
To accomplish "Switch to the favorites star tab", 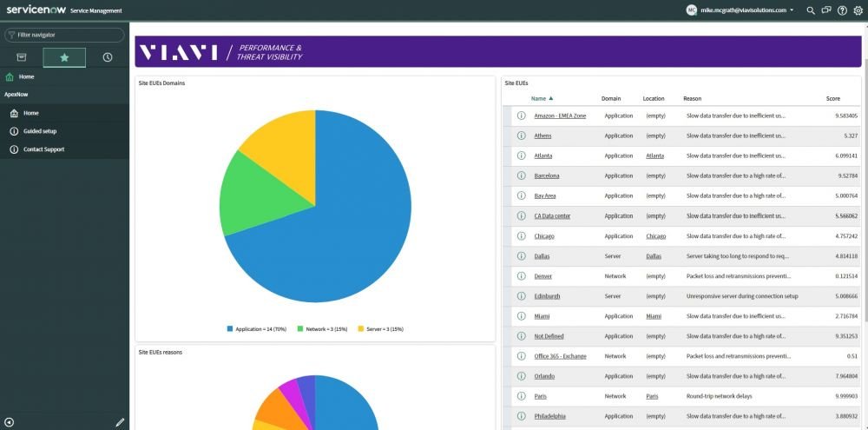I will [x=64, y=57].
